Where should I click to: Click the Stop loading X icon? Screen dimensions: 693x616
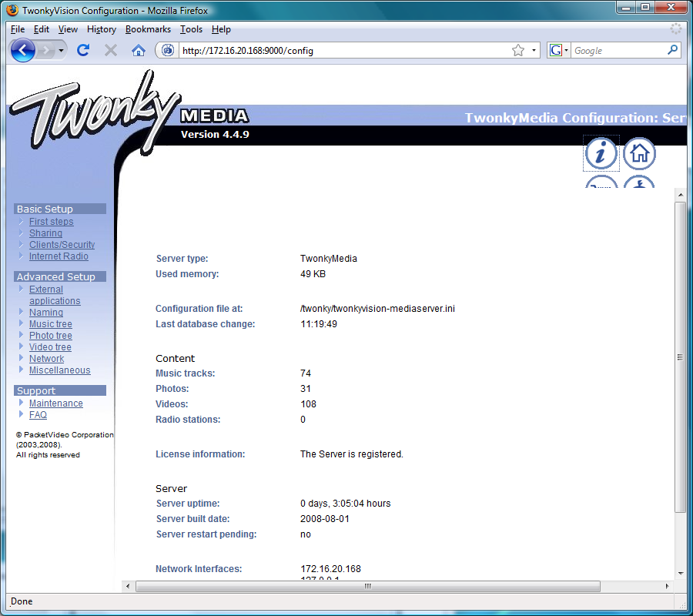(110, 50)
